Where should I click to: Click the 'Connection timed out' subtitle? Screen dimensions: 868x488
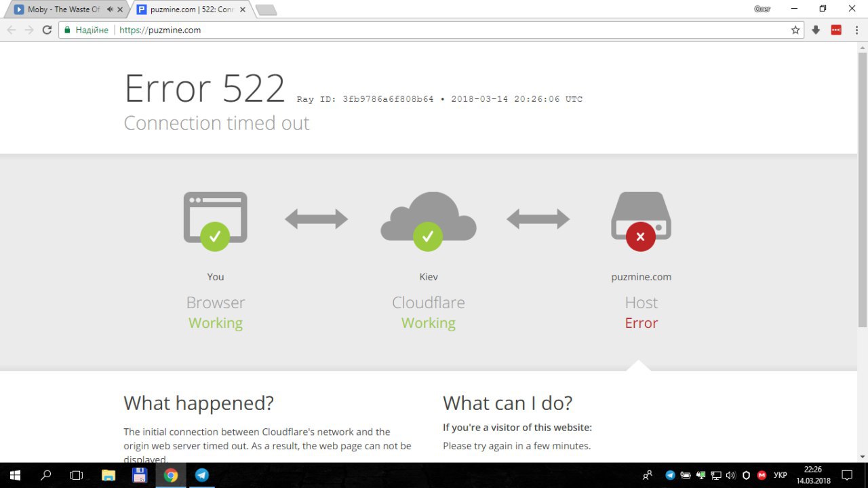point(216,123)
